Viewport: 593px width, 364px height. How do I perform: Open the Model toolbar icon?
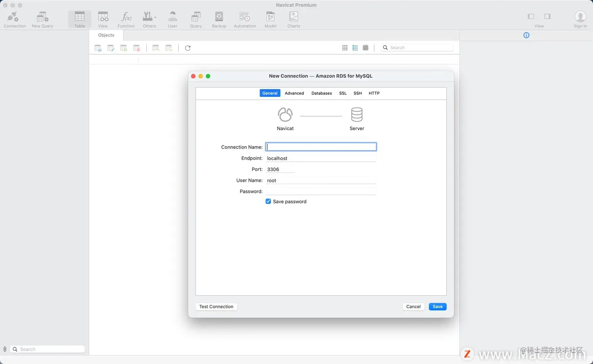pyautogui.click(x=270, y=17)
